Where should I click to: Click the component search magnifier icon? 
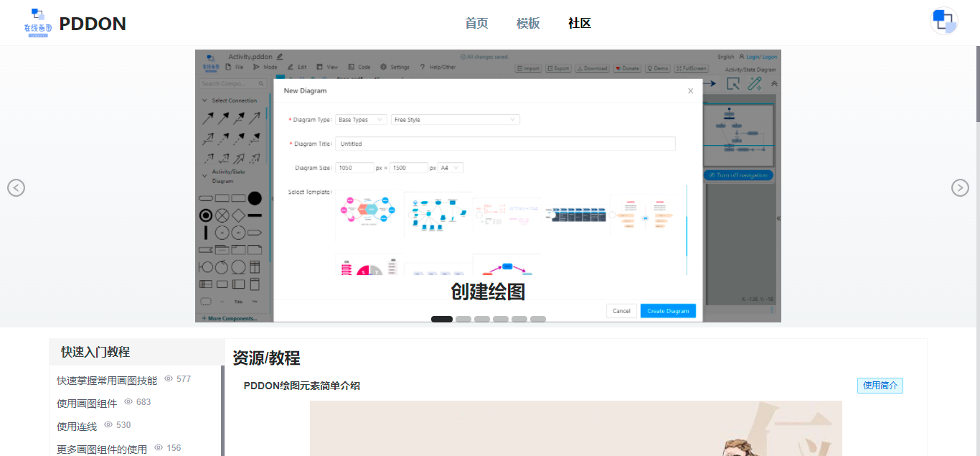pyautogui.click(x=260, y=84)
